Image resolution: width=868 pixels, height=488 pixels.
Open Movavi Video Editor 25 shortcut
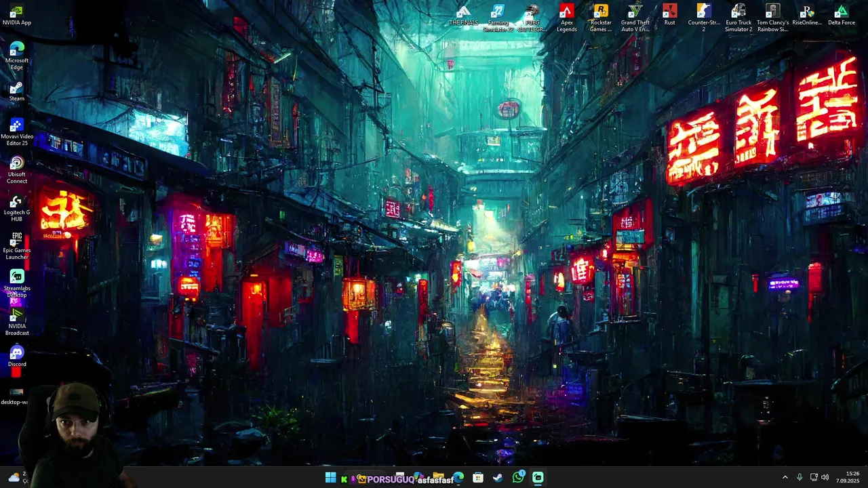(x=17, y=132)
